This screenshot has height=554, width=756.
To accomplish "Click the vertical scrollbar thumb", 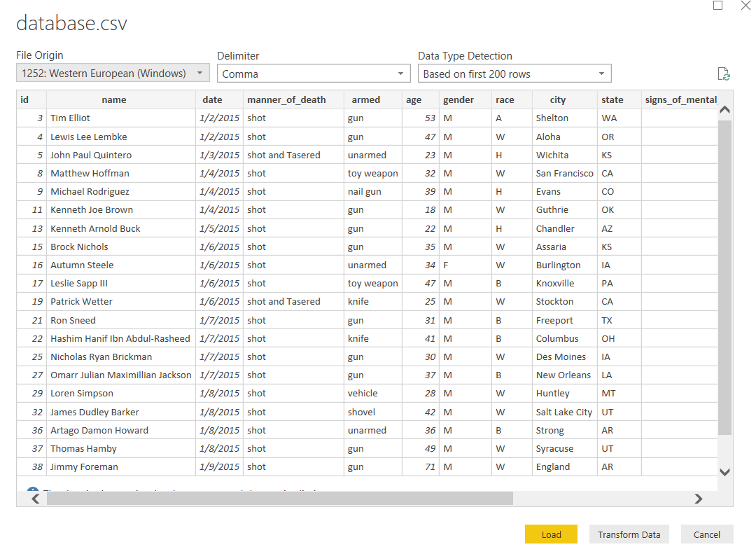I will 724,277.
